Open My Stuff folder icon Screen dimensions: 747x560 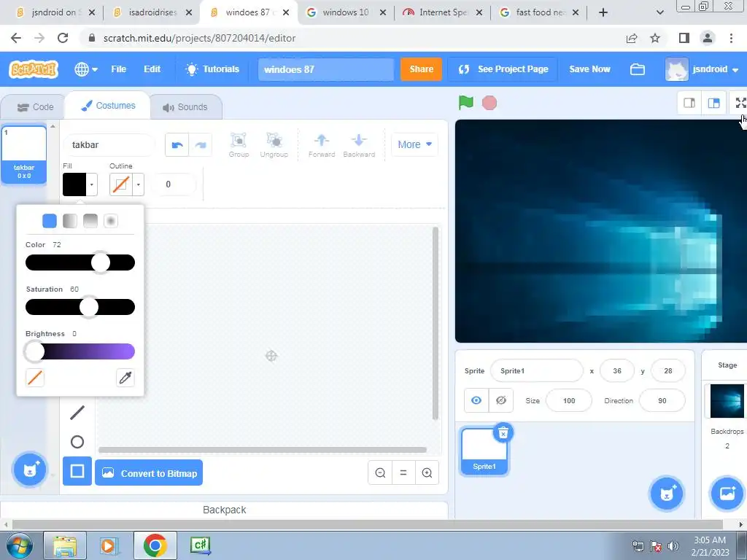pyautogui.click(x=638, y=69)
